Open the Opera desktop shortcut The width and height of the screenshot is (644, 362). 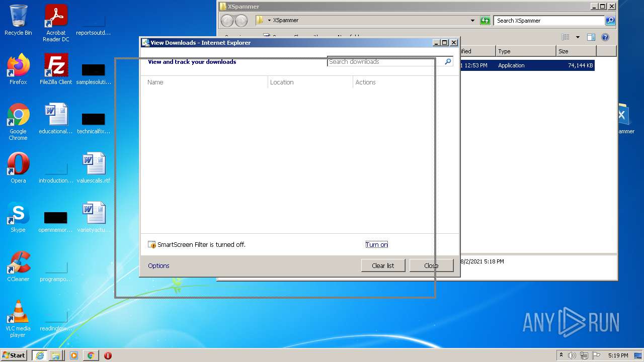click(18, 168)
